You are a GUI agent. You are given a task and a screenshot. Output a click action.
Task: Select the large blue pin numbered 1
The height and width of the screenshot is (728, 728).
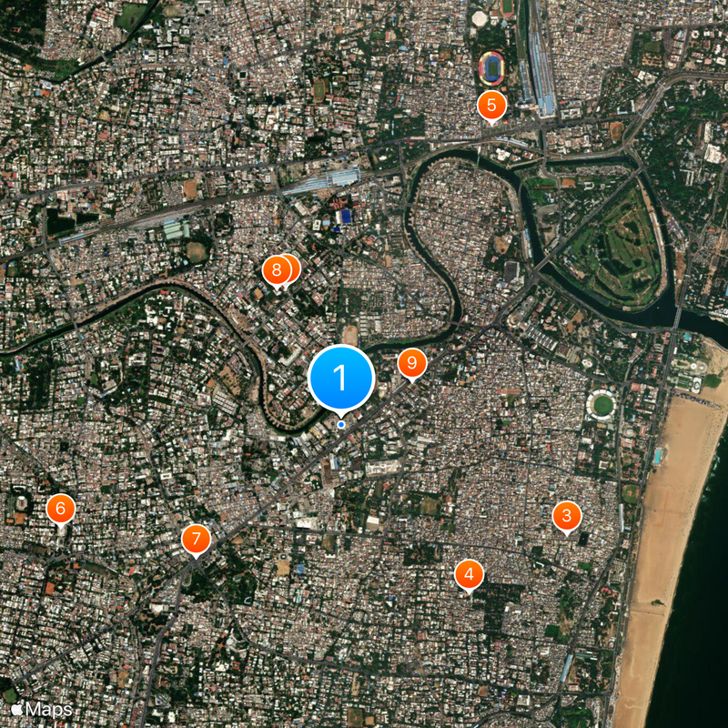point(340,378)
